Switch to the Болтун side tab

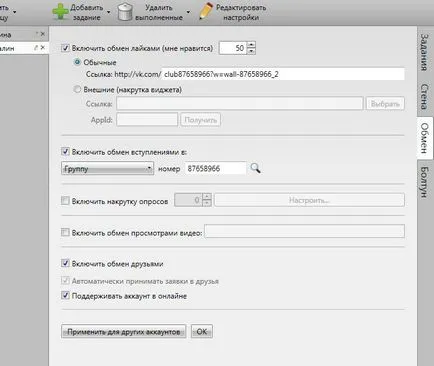425,182
